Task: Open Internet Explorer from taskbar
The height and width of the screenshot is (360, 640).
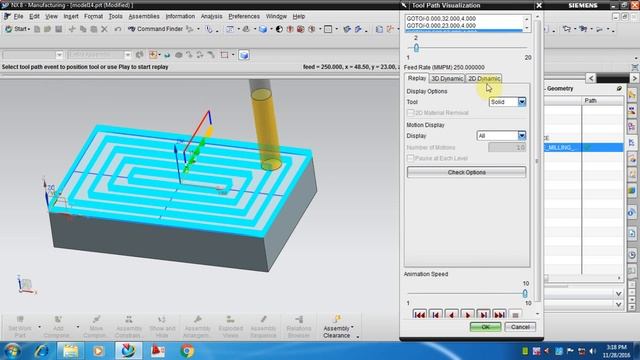Action: coord(42,351)
